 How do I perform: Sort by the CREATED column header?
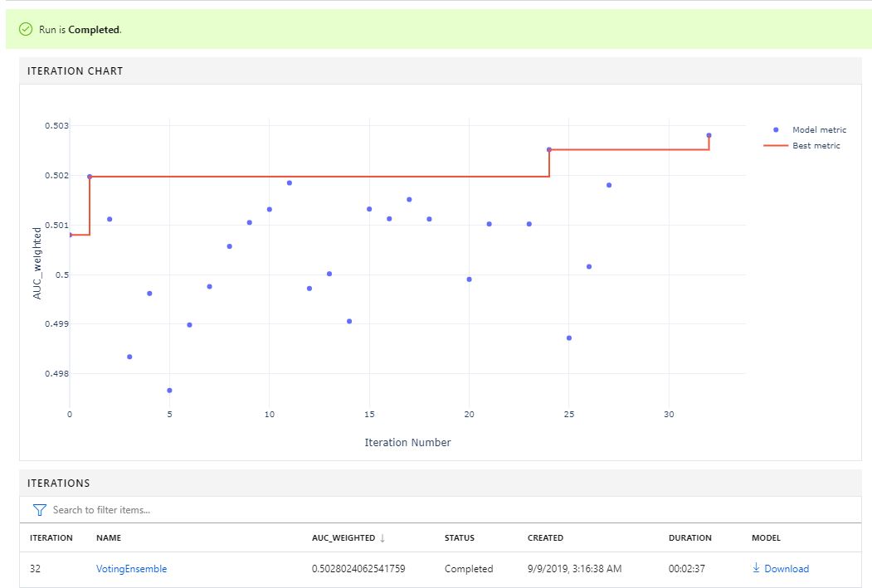[545, 537]
